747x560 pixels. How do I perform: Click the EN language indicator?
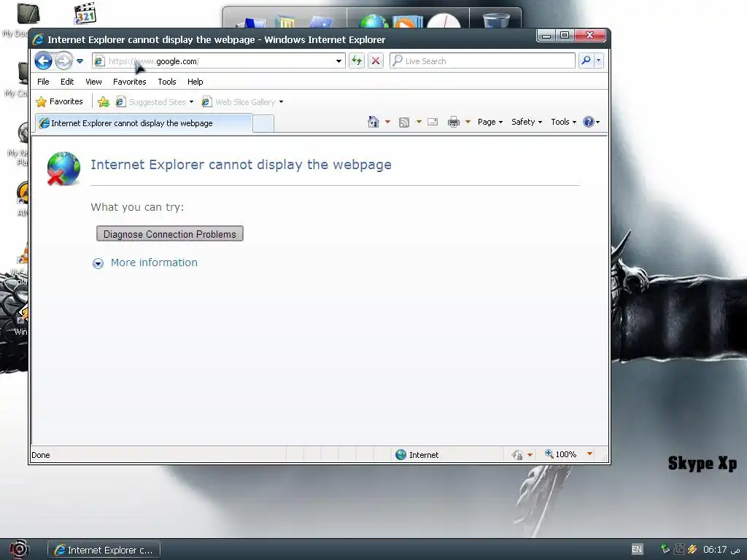[636, 549]
